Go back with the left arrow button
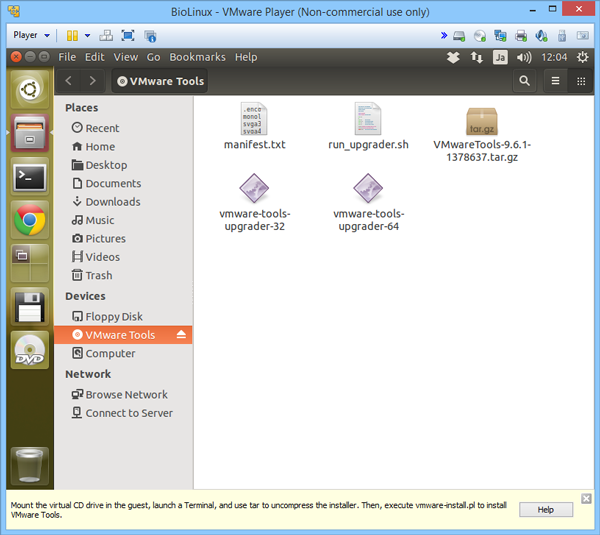The image size is (600, 535). [x=69, y=81]
